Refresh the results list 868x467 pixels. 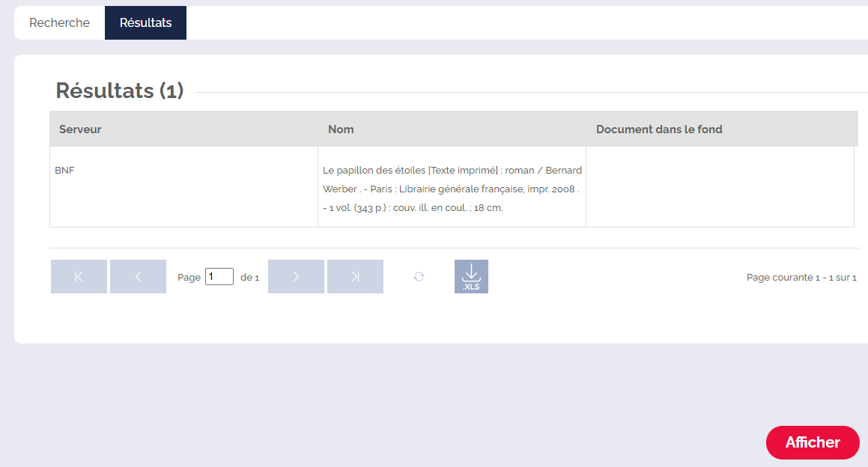[419, 277]
